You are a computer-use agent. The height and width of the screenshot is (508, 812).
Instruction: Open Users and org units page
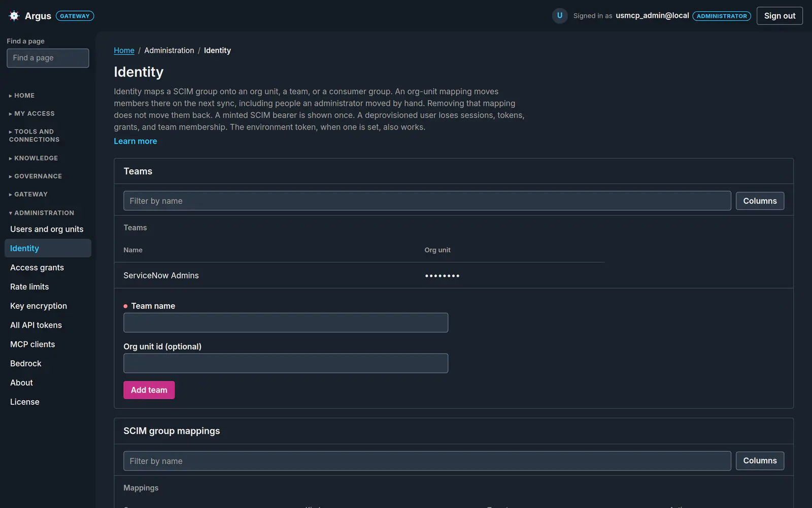point(47,229)
